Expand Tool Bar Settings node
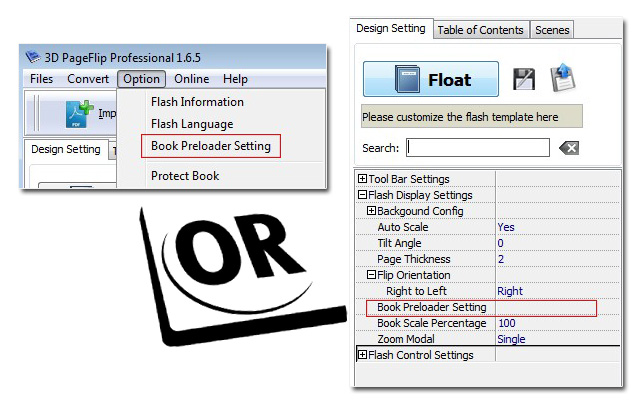641x406 pixels. 362,179
